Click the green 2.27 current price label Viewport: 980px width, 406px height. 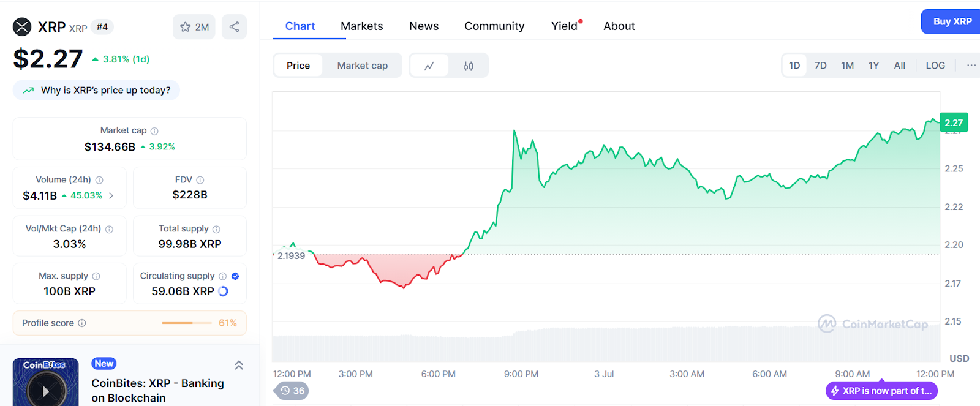click(x=954, y=122)
